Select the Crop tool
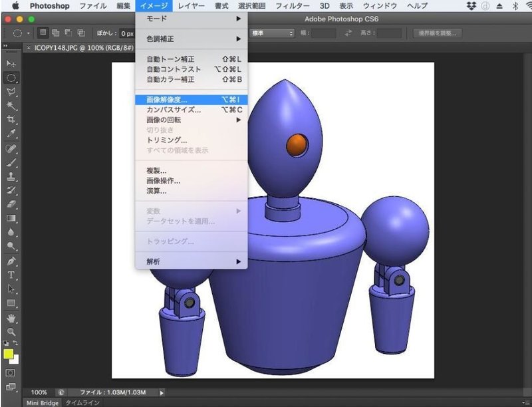532x407 pixels. click(x=11, y=119)
